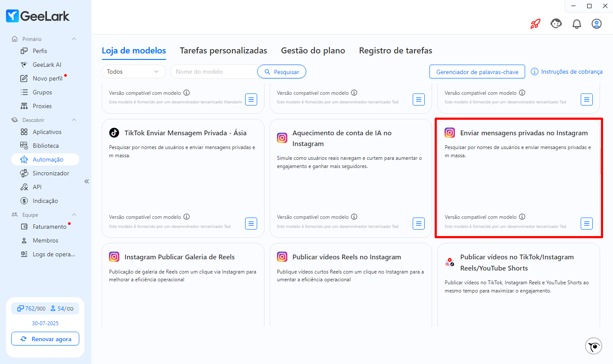Open user account avatar icon
This screenshot has width=613, height=364.
597,24
